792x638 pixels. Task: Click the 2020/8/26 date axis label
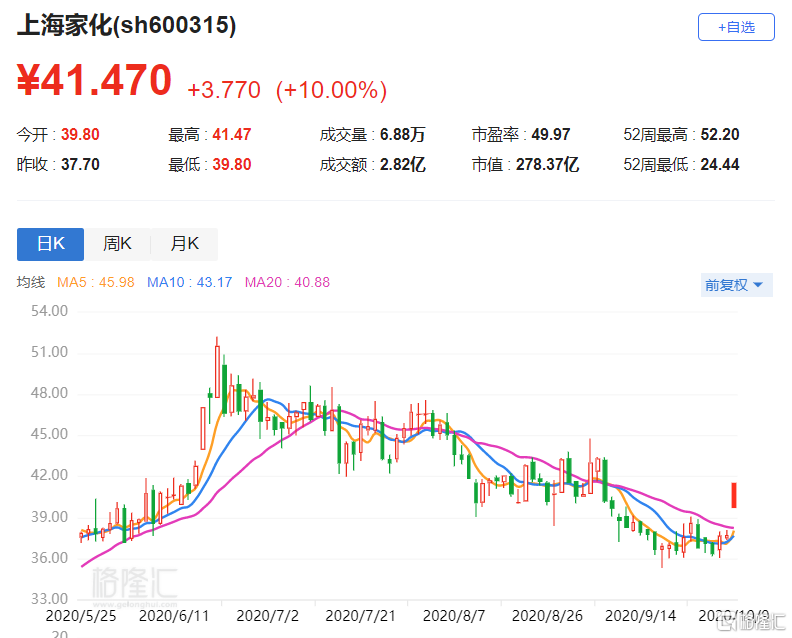(x=547, y=616)
